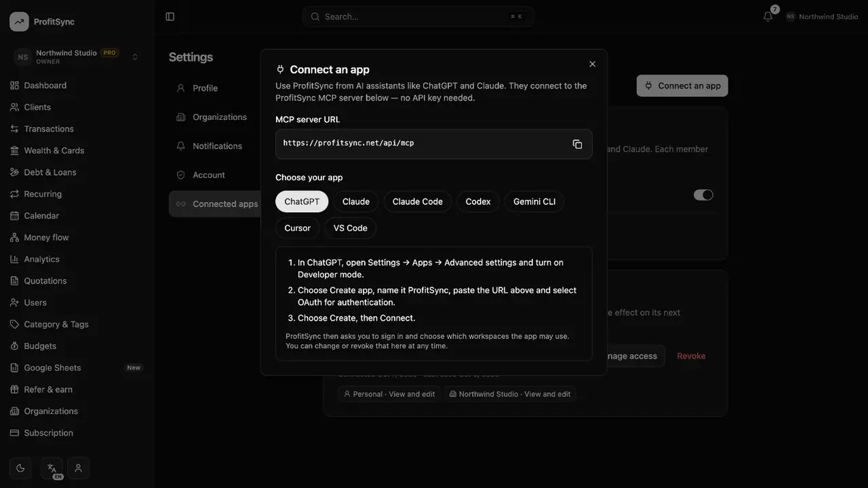The image size is (868, 488).
Task: Select the ChatGPT app tab
Action: [x=302, y=201]
